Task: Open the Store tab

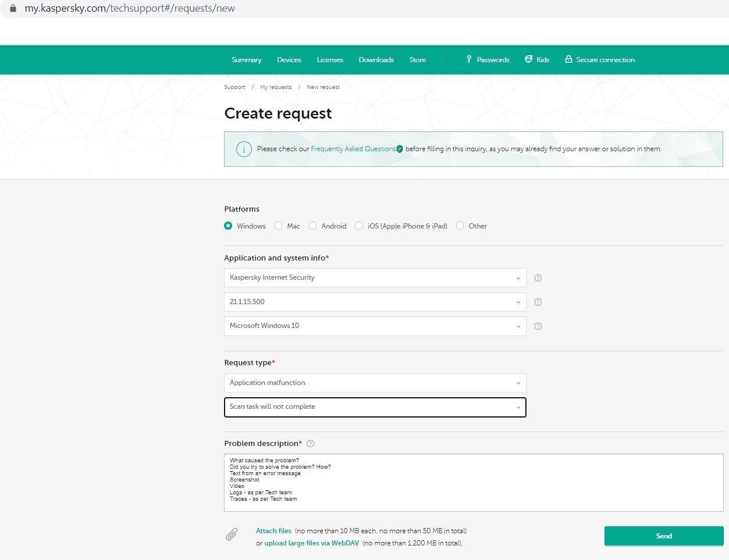Action: 417,60
